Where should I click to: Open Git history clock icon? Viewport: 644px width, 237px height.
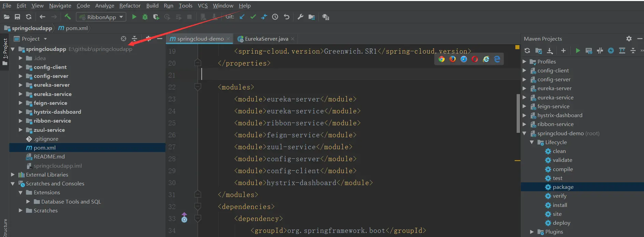point(275,17)
